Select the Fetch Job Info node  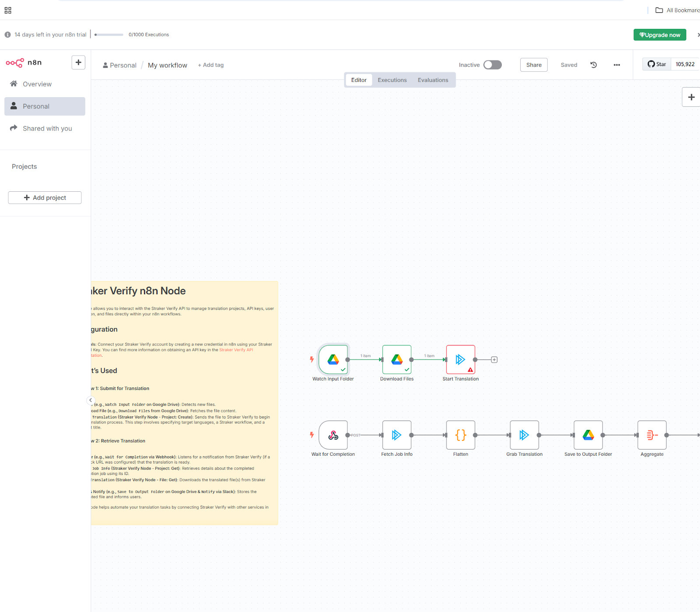pos(397,435)
